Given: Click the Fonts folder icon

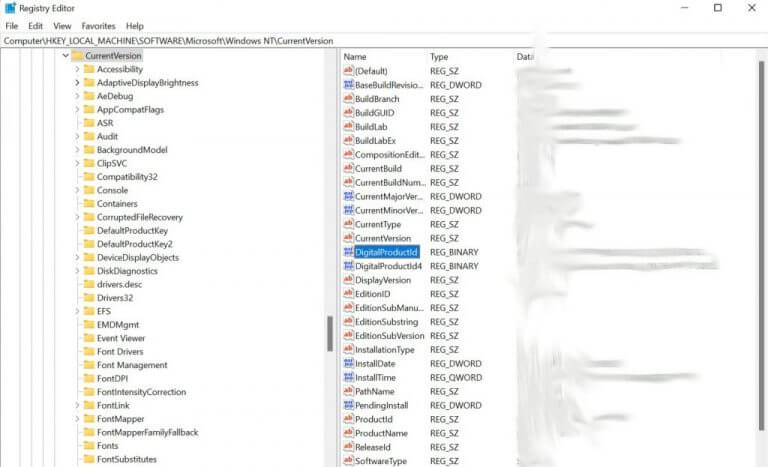Looking at the screenshot, I should [x=89, y=445].
